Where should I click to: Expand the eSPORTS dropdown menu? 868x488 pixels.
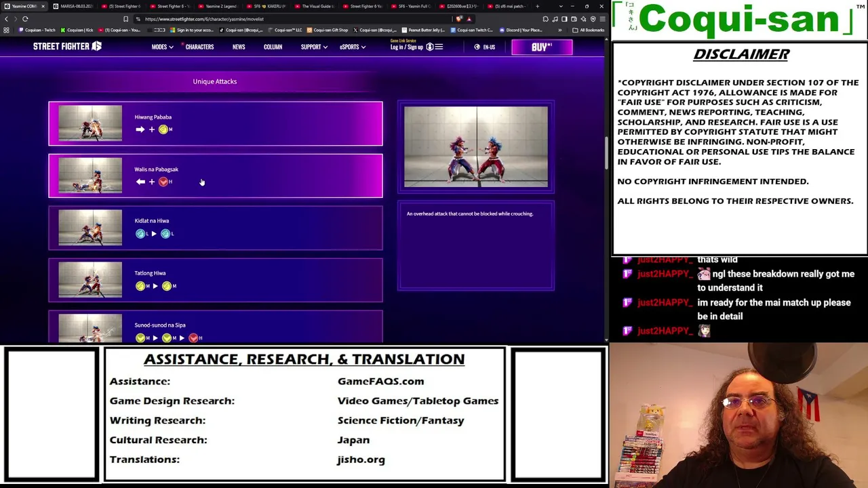pyautogui.click(x=352, y=47)
